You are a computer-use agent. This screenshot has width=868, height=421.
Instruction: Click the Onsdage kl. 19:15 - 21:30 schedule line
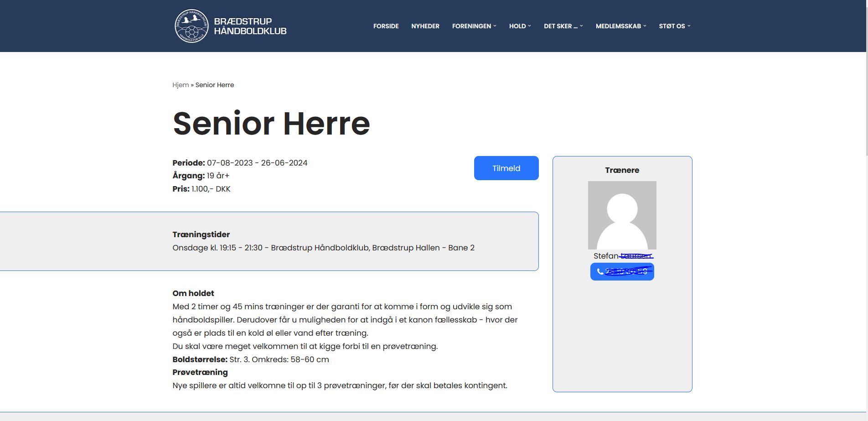[324, 248]
